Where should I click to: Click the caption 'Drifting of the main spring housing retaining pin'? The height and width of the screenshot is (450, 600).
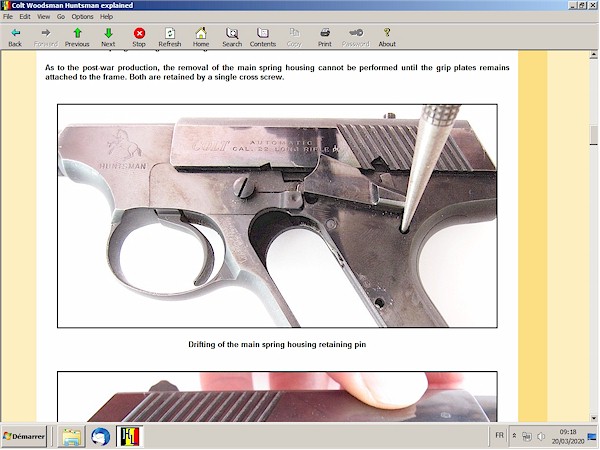coord(277,344)
